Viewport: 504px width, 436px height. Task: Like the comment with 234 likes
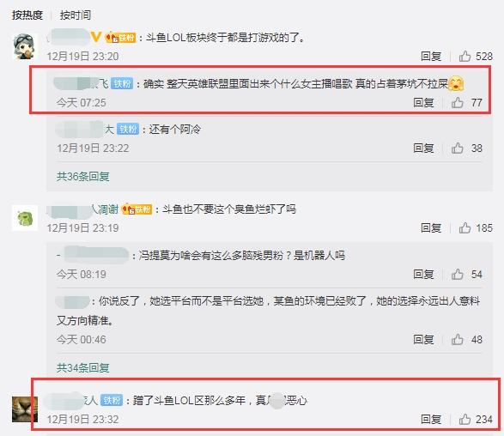click(465, 420)
